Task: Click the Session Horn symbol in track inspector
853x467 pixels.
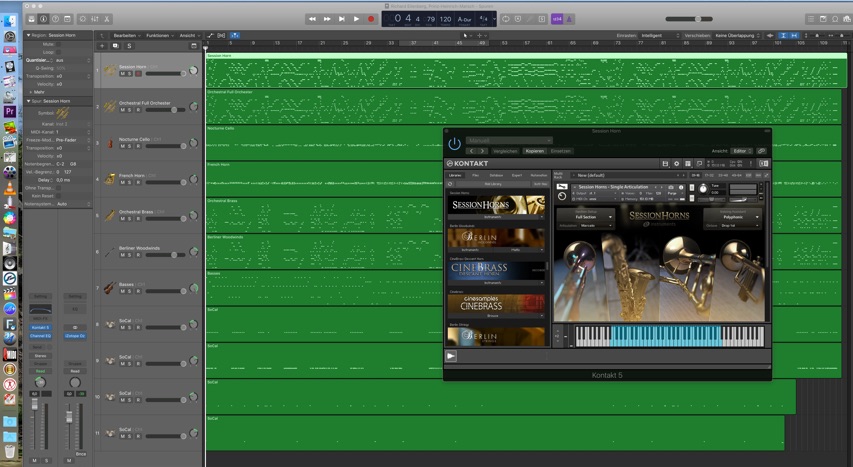Action: pos(63,113)
